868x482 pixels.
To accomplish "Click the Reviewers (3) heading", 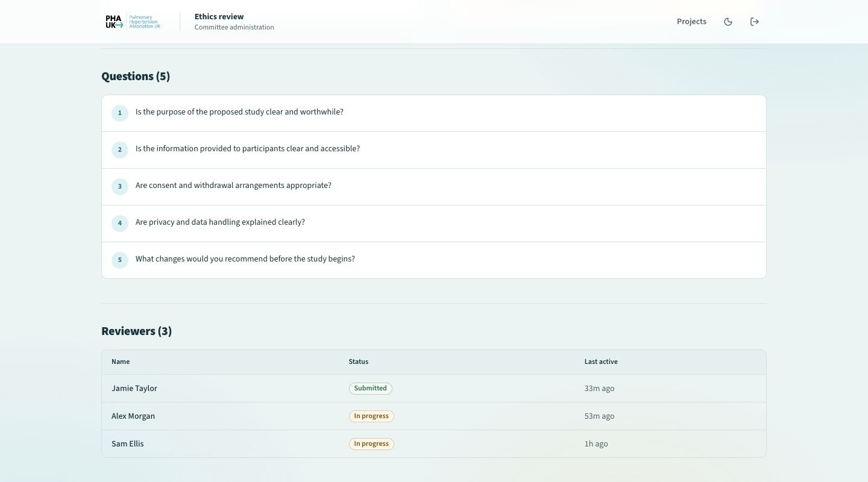I will pos(136,331).
